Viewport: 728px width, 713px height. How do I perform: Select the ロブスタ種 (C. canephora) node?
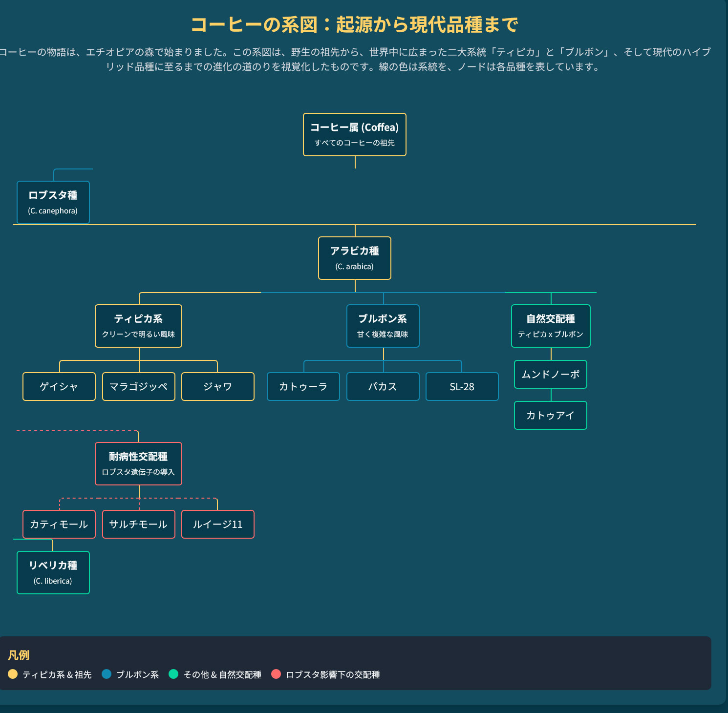pyautogui.click(x=53, y=203)
